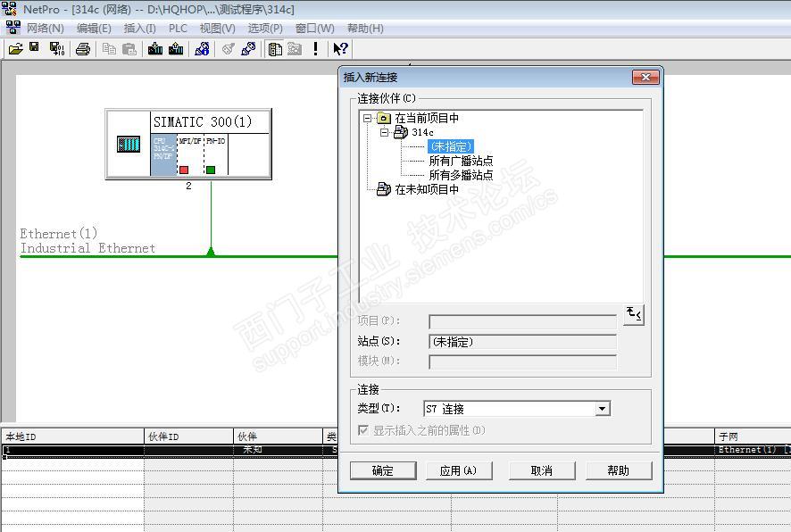
Task: Open the 视图(V) menu
Action: pyautogui.click(x=218, y=29)
